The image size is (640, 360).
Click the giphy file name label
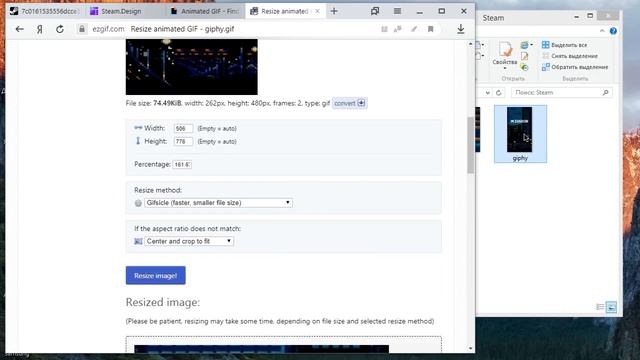pos(520,158)
